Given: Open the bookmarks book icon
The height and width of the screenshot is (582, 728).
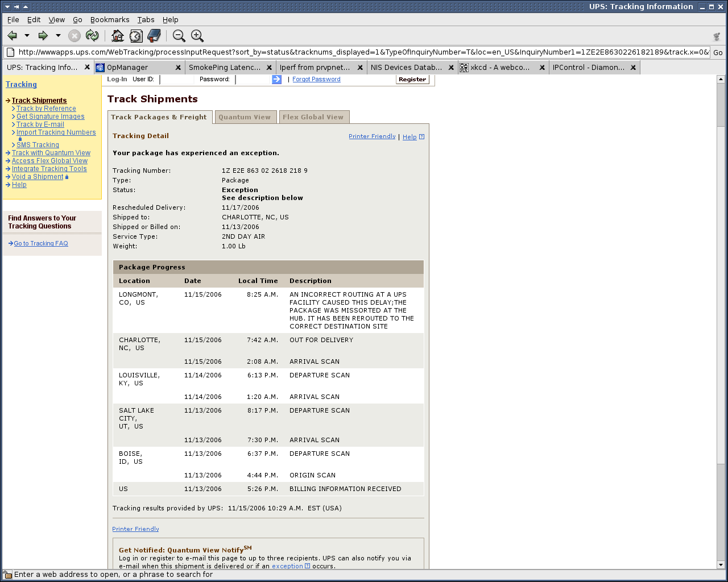Looking at the screenshot, I should click(x=154, y=36).
